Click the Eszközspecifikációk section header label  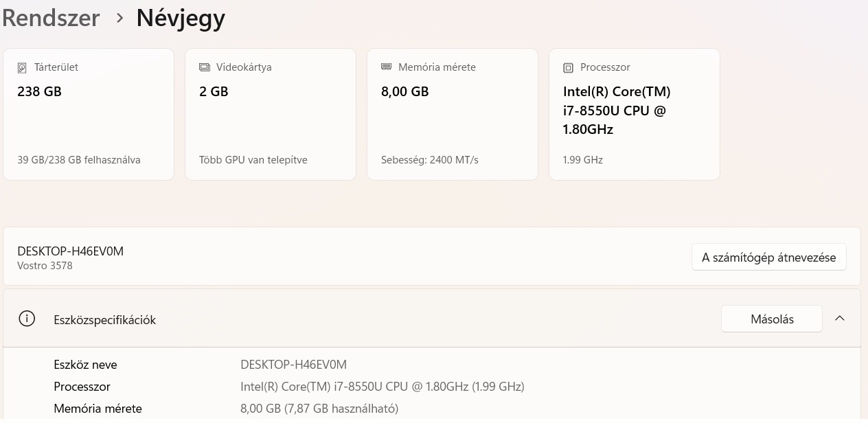click(x=104, y=320)
